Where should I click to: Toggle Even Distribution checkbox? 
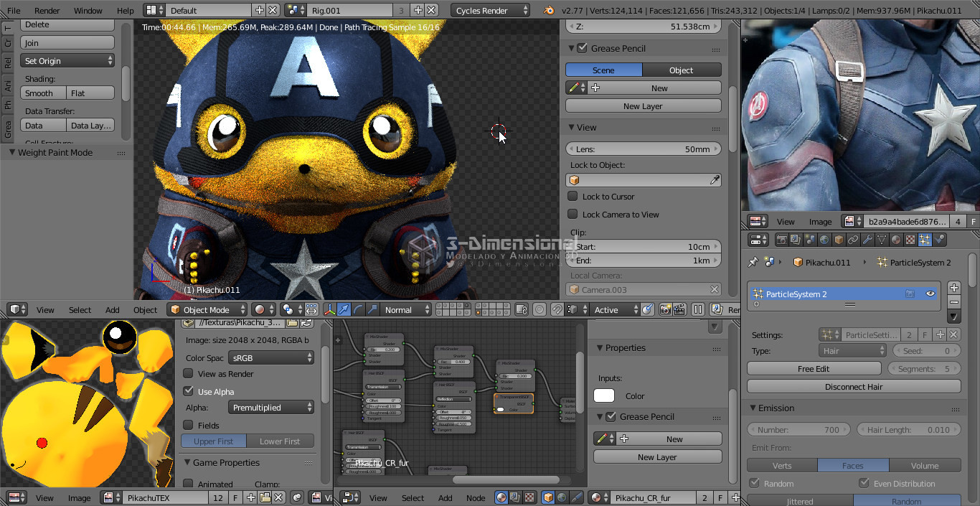[x=864, y=483]
